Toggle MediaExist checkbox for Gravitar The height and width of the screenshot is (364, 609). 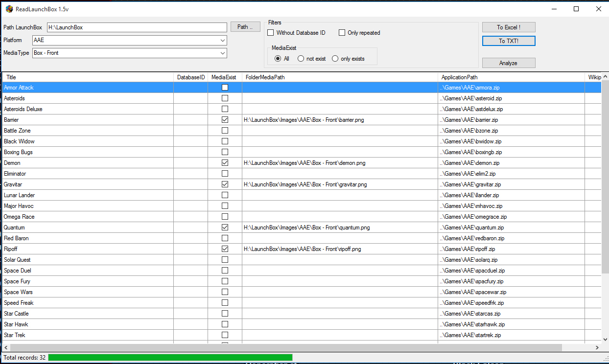(225, 184)
